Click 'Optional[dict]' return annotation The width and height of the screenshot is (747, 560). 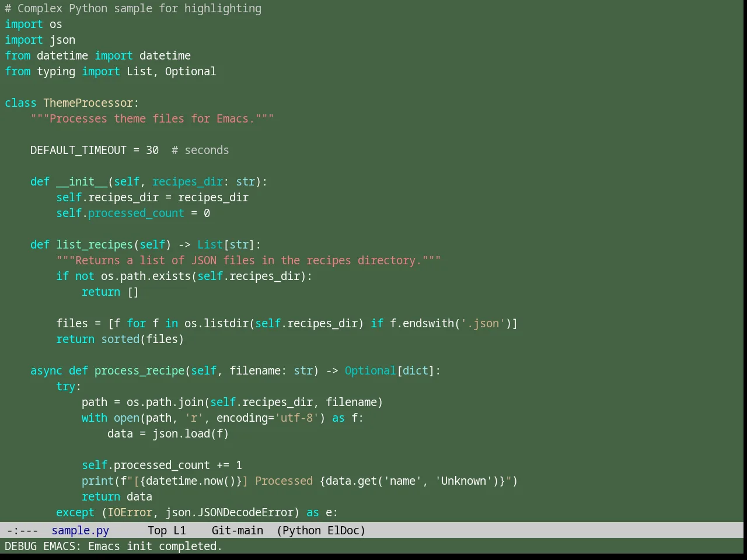pyautogui.click(x=390, y=370)
